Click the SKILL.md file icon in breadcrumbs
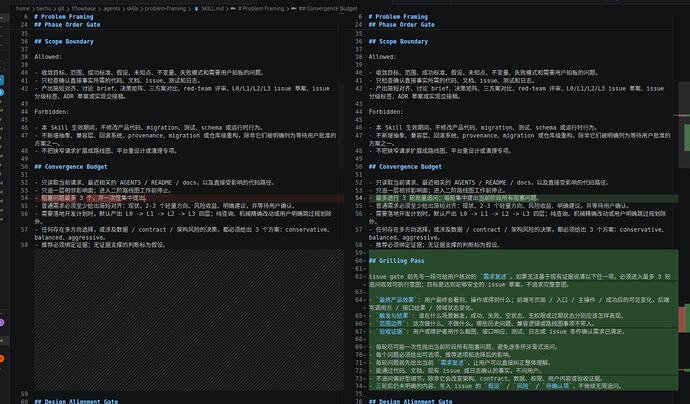 (x=197, y=8)
